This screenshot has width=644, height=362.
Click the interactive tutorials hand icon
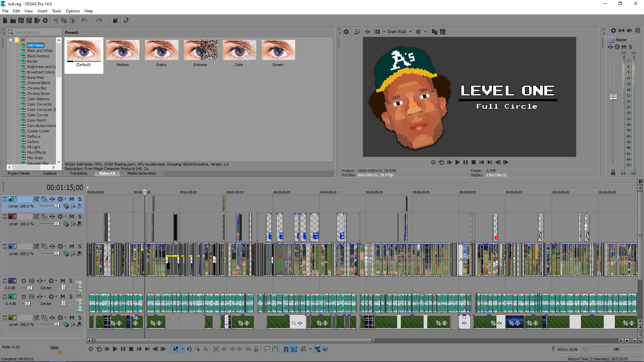(115, 20)
